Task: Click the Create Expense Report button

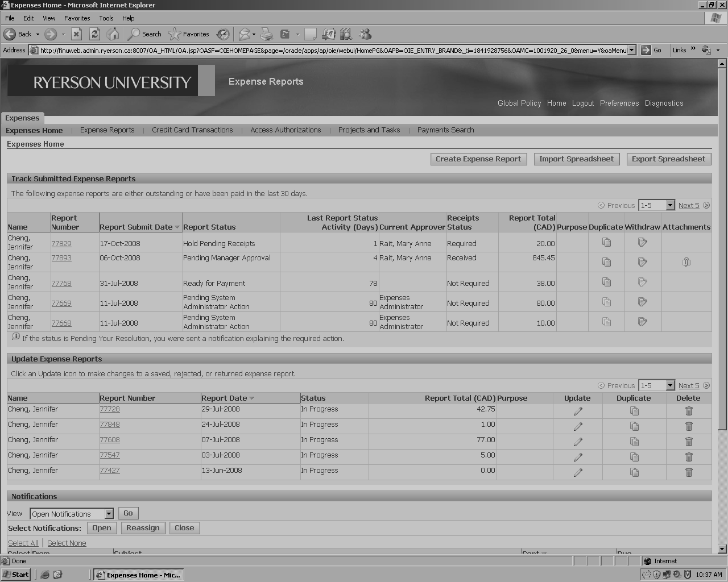Action: tap(478, 159)
